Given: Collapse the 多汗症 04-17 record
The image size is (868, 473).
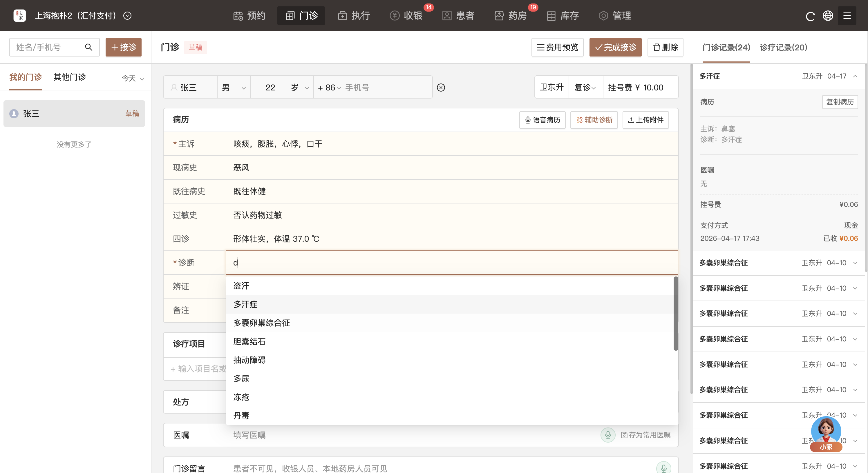Looking at the screenshot, I should [x=855, y=77].
